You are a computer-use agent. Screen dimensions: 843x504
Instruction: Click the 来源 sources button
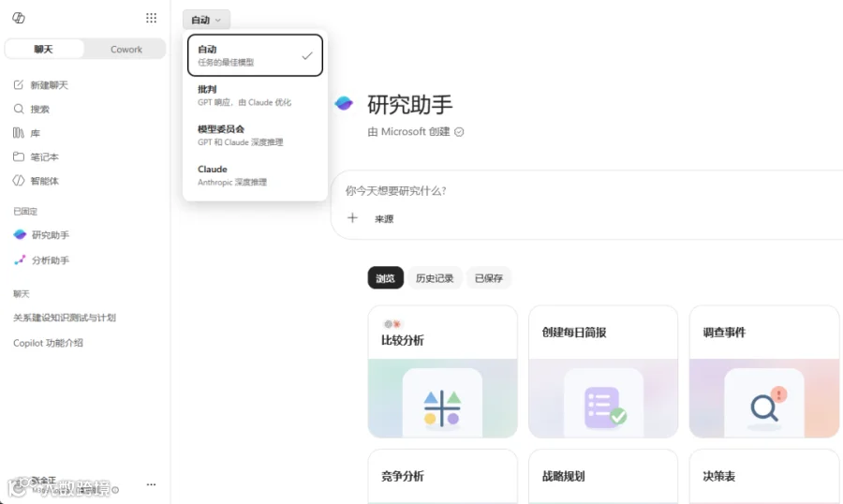(384, 219)
